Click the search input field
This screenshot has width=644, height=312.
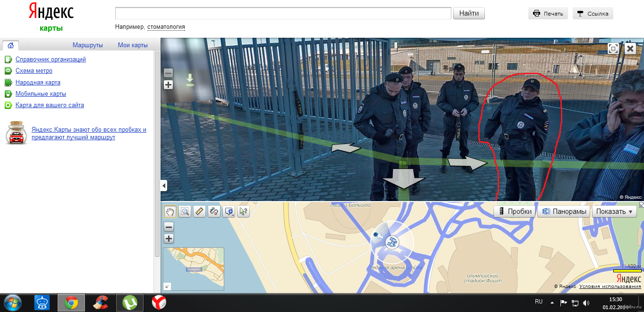pyautogui.click(x=283, y=13)
